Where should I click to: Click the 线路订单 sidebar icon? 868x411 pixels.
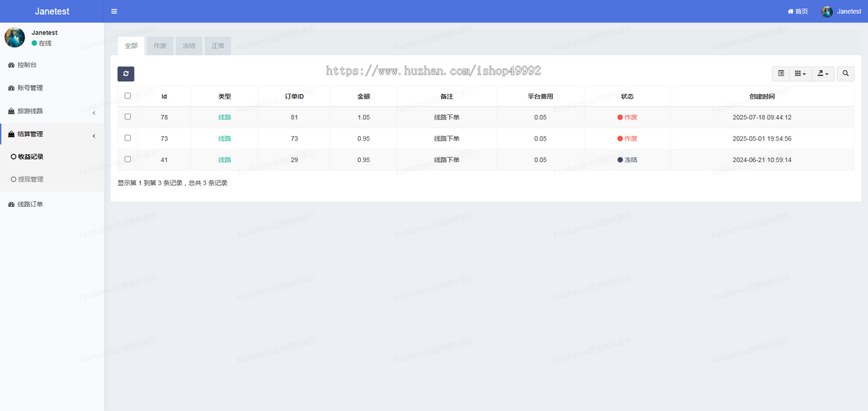[11, 205]
